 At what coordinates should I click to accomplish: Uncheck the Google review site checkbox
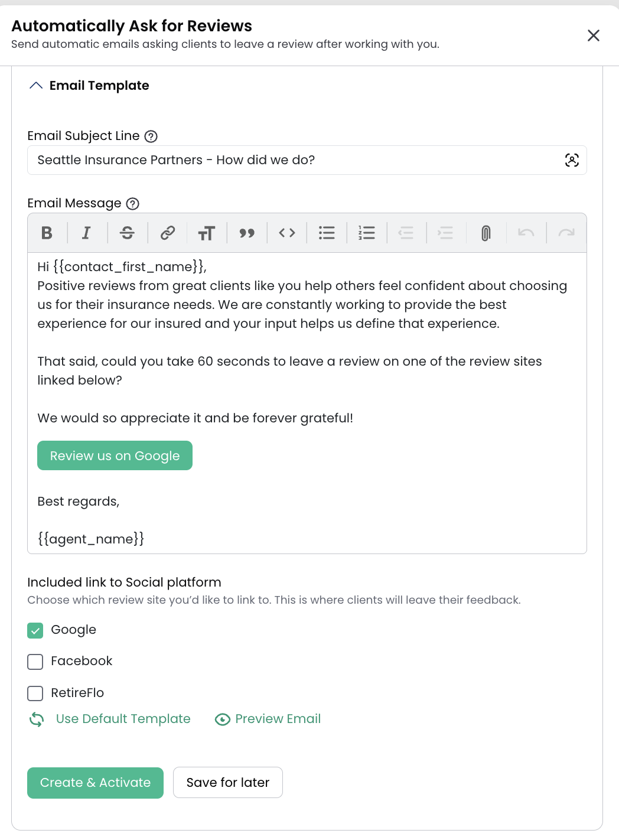tap(35, 630)
